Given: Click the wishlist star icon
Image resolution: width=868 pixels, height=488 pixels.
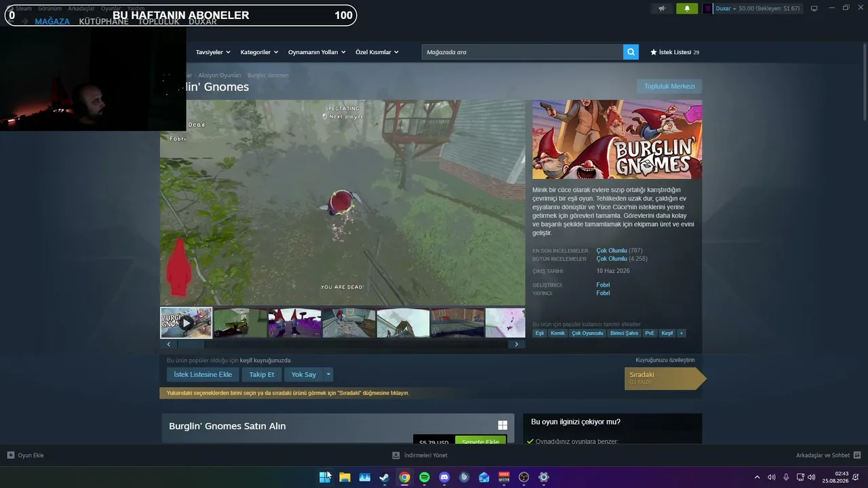Looking at the screenshot, I should pyautogui.click(x=654, y=52).
